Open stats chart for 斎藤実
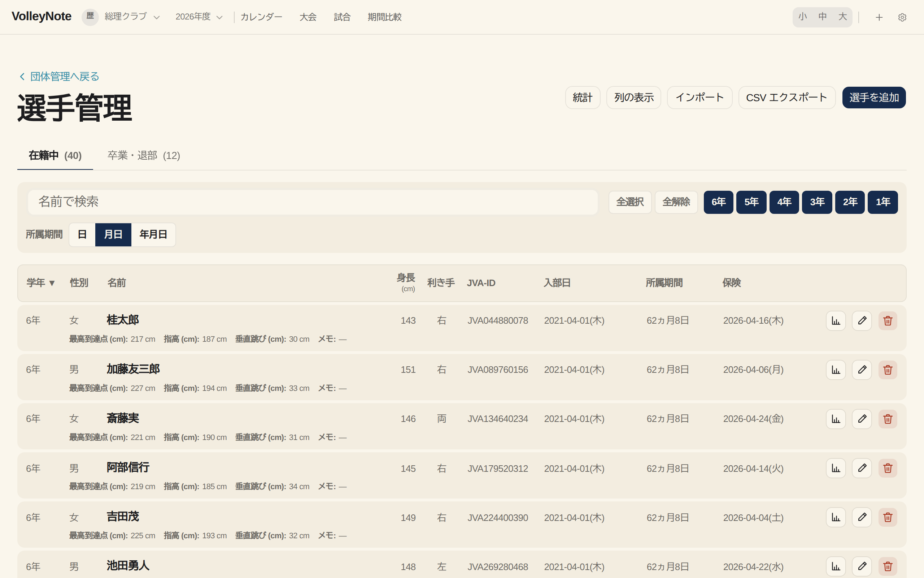The width and height of the screenshot is (924, 578). point(836,419)
